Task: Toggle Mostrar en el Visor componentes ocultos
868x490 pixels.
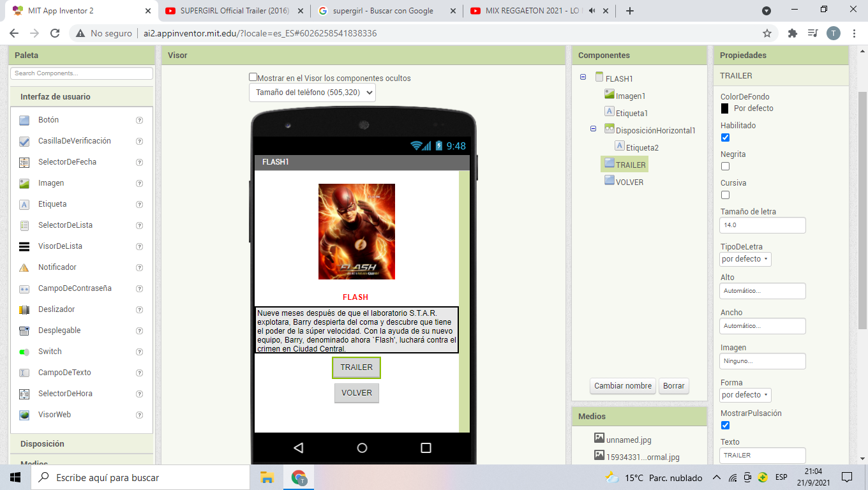Action: pos(253,77)
